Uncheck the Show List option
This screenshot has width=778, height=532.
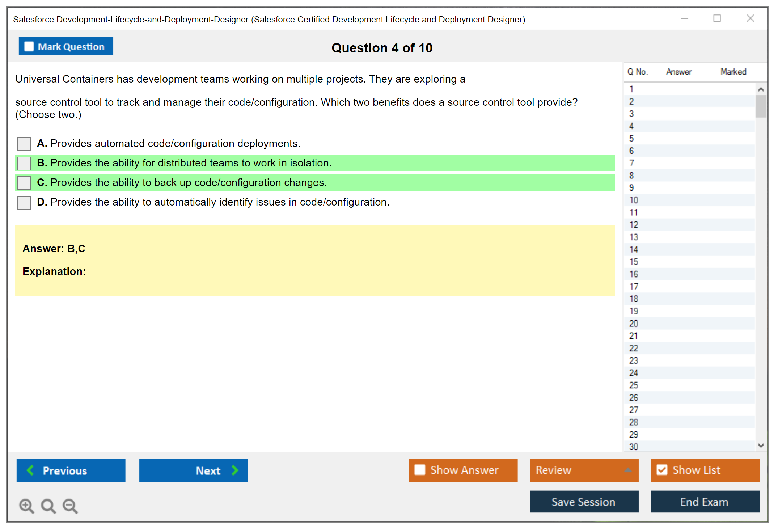pos(662,470)
